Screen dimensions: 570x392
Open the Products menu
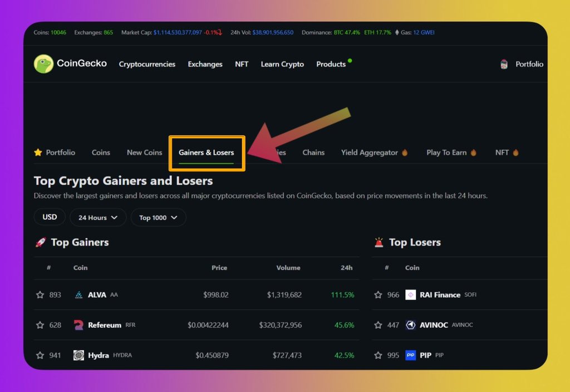pyautogui.click(x=331, y=64)
